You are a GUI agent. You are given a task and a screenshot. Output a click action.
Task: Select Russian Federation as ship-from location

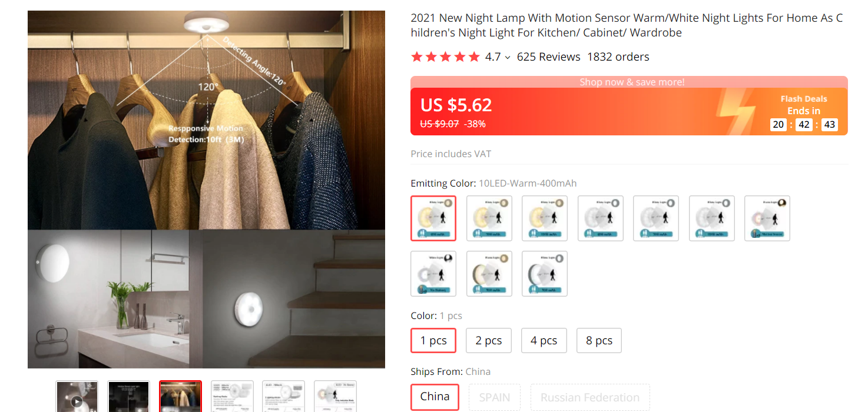589,397
